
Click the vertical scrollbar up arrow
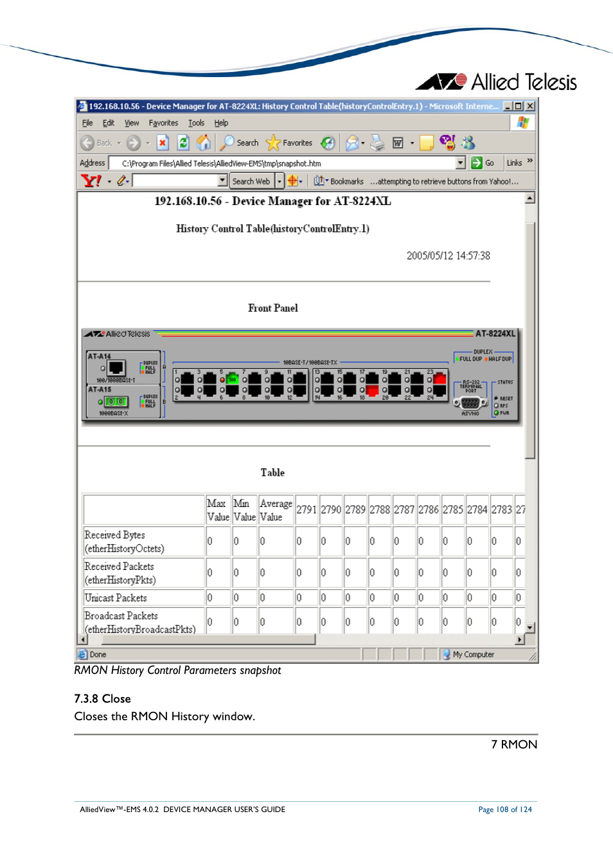(530, 199)
